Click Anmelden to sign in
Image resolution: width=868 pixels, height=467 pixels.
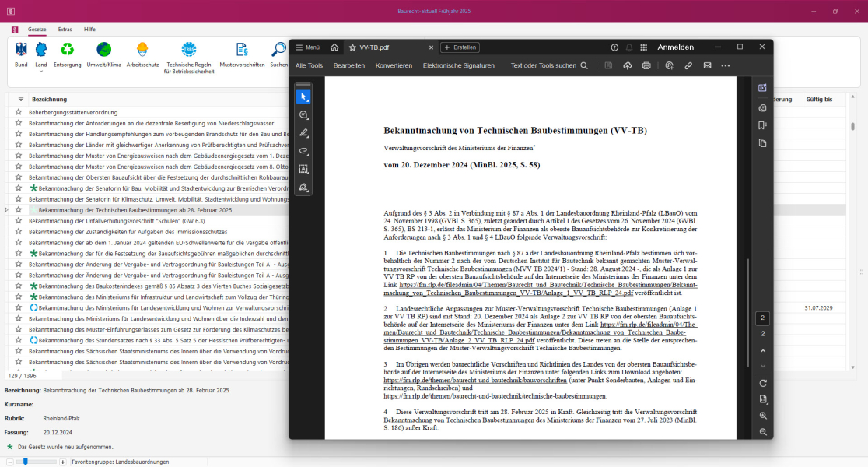click(x=675, y=47)
